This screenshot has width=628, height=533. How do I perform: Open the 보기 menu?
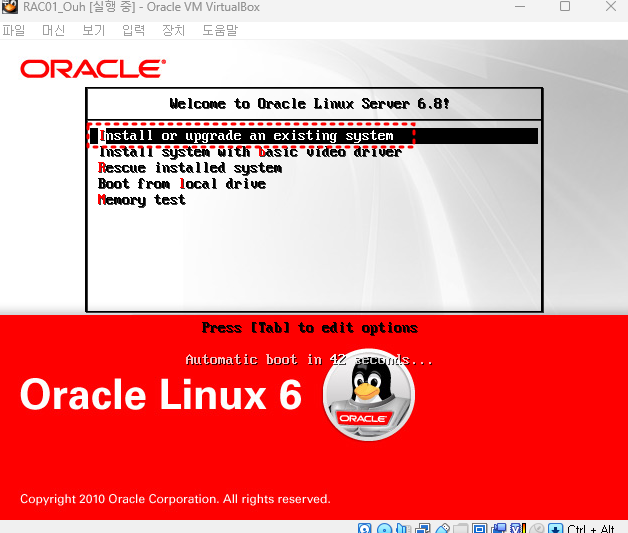[93, 30]
